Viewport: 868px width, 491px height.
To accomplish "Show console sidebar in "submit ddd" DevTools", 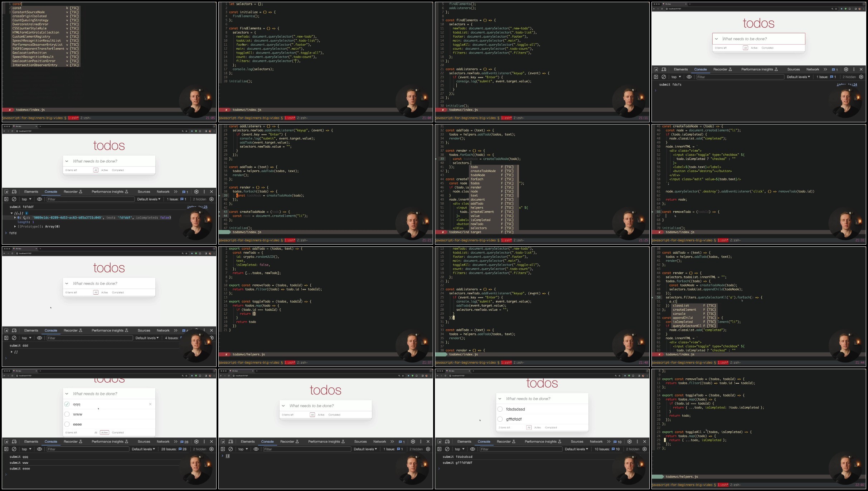I will pyautogui.click(x=6, y=338).
